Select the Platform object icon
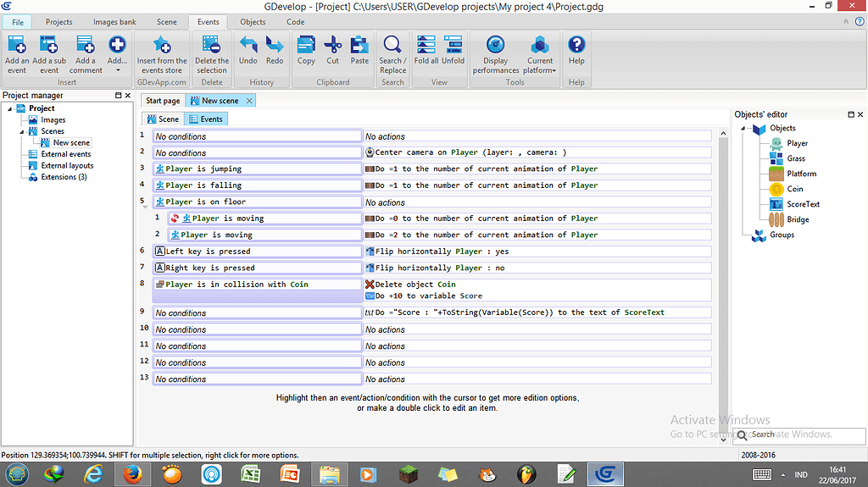Viewport: 868px width, 487px height. point(776,174)
